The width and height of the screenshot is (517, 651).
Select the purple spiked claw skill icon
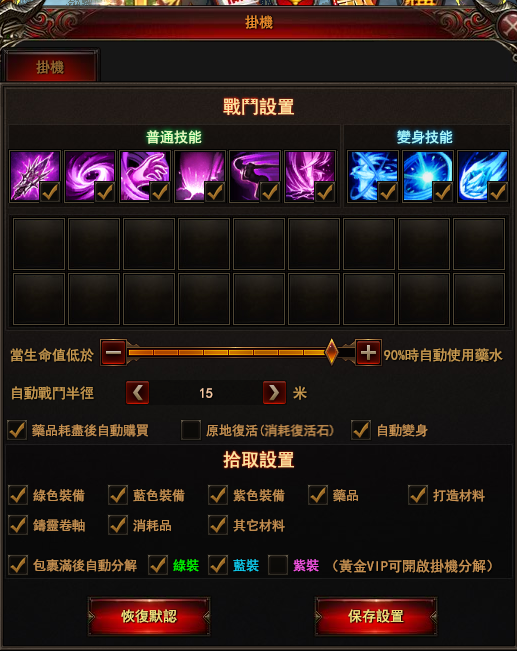[x=35, y=176]
